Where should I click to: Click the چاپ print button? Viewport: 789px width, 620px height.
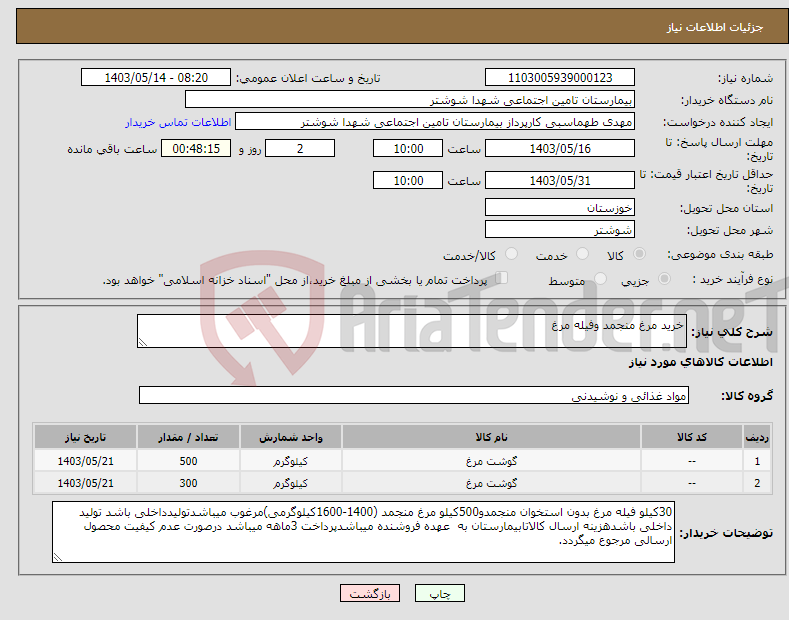440,594
